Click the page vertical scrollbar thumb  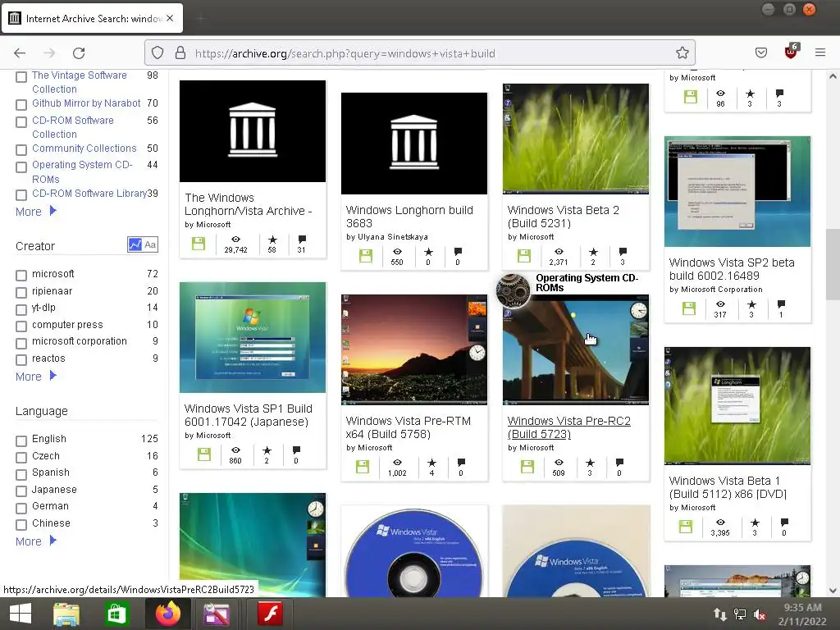click(833, 264)
